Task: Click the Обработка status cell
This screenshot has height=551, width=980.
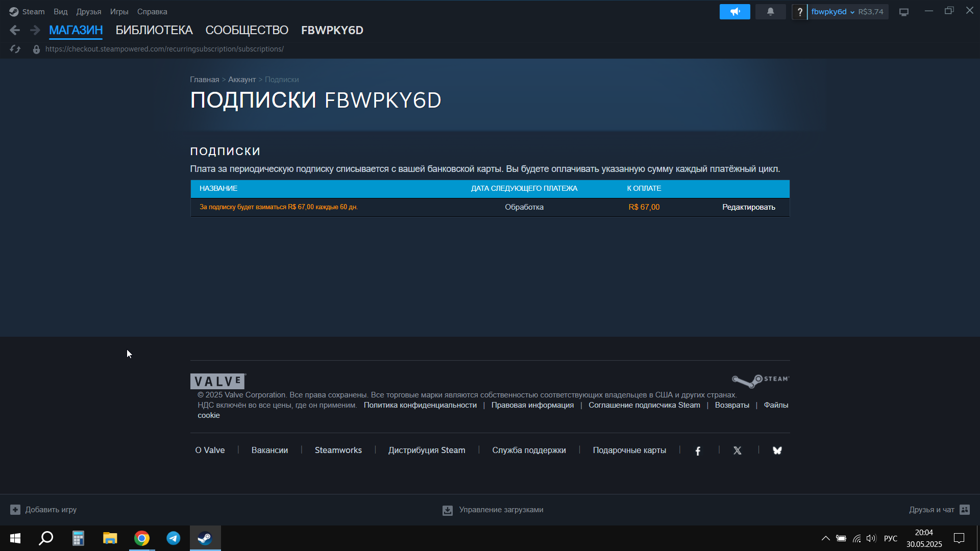Action: 524,207
